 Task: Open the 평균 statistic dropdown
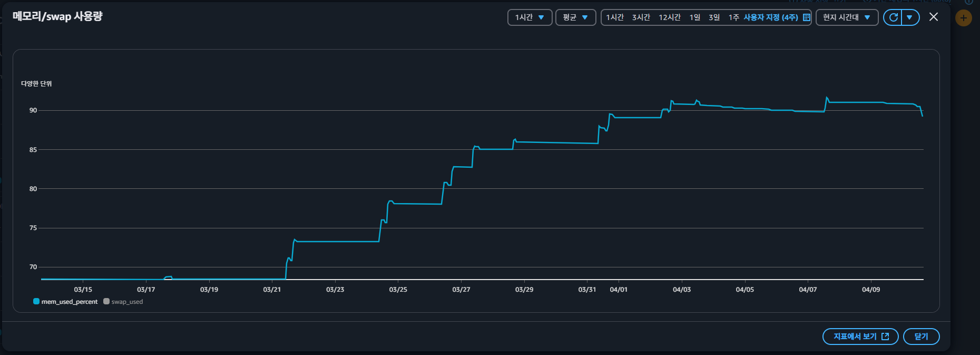click(575, 17)
